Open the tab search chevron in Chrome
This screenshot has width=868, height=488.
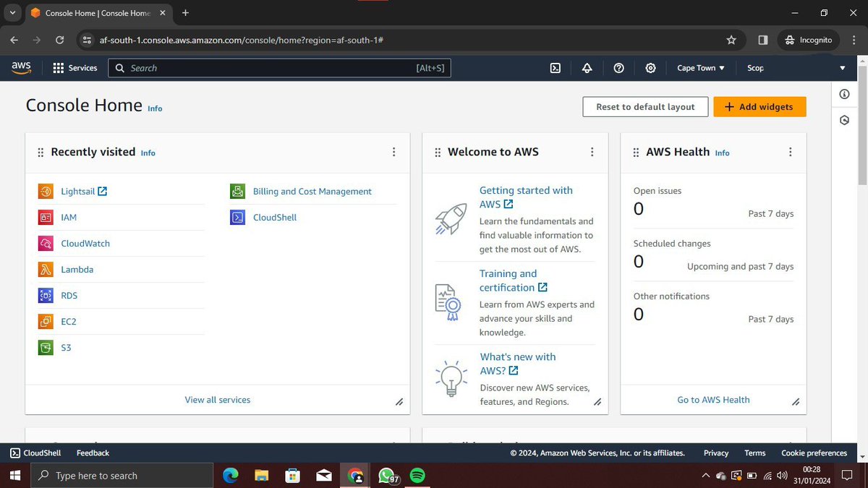click(12, 12)
